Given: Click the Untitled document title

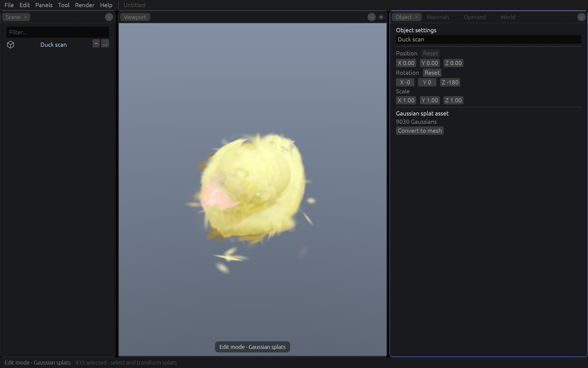Looking at the screenshot, I should 134,5.
